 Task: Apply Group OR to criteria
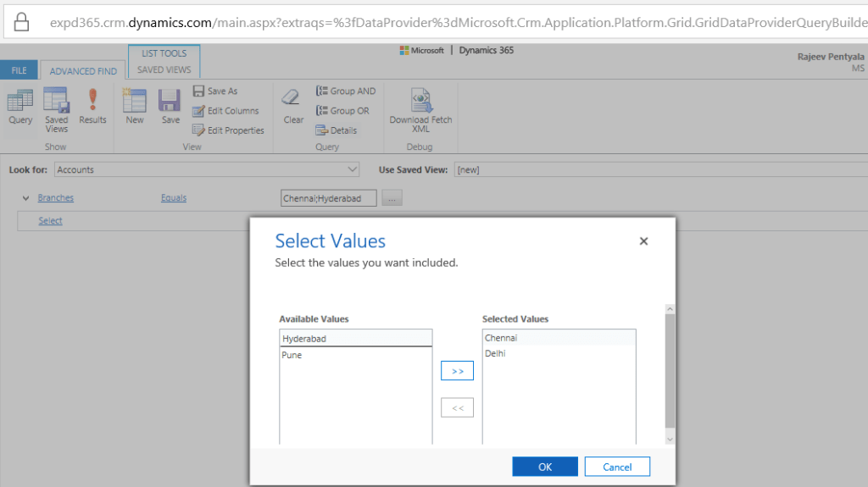[342, 111]
